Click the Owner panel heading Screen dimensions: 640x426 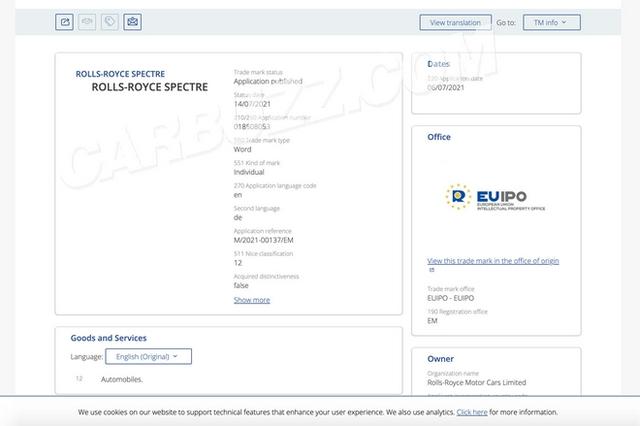click(x=440, y=359)
